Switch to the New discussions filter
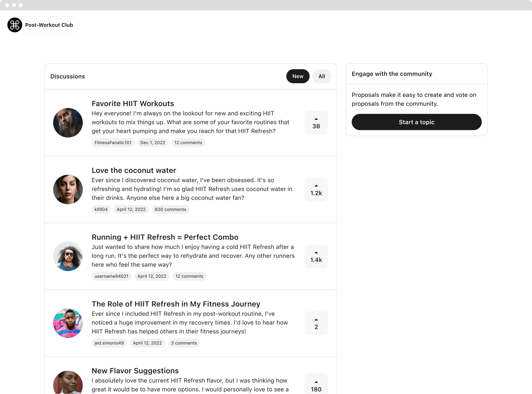The image size is (532, 394). (298, 76)
